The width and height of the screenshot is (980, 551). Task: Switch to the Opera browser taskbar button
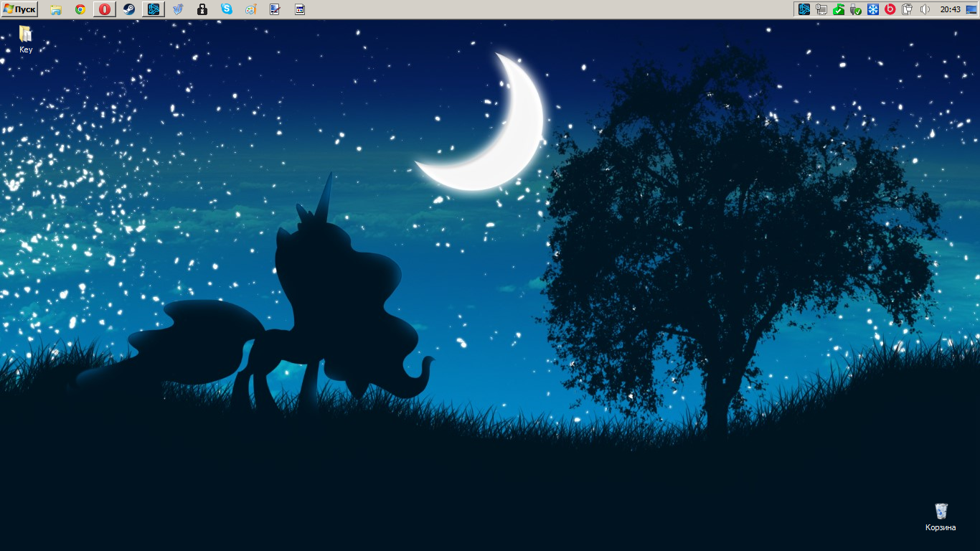point(105,9)
